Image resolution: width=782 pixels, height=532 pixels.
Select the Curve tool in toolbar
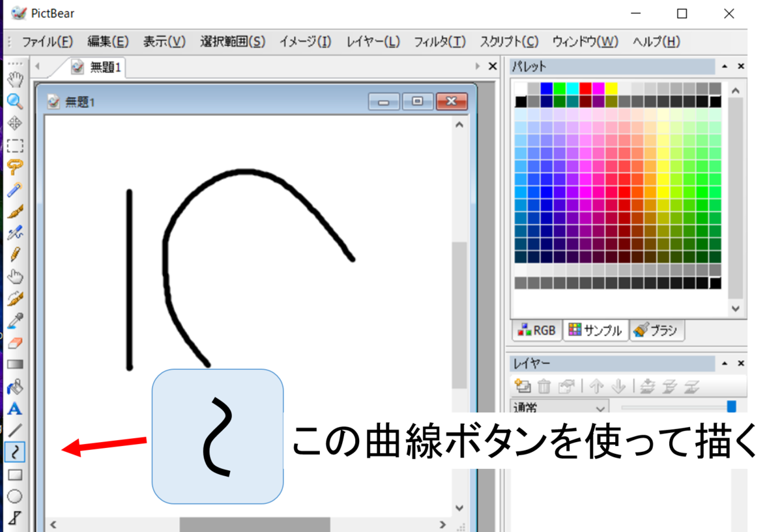point(14,451)
